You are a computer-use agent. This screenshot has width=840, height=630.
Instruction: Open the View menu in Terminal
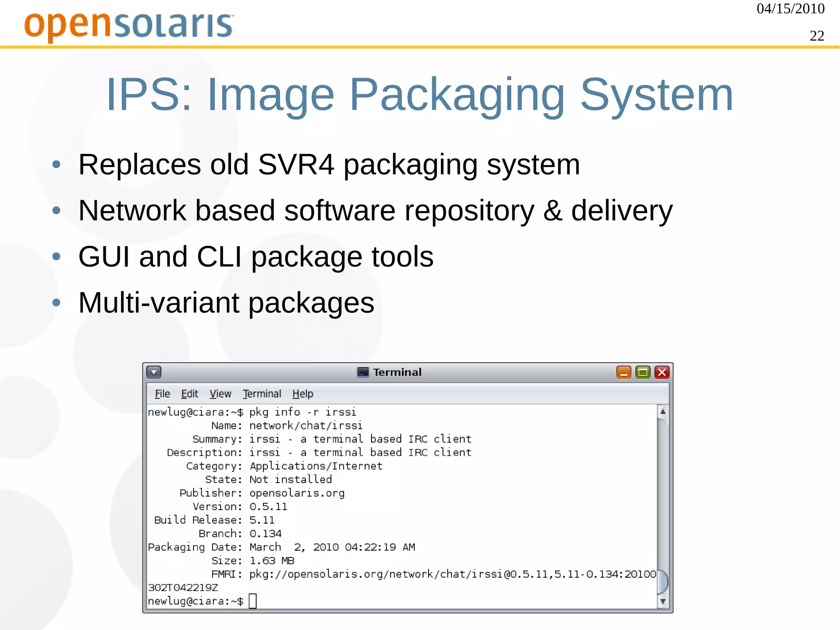[x=220, y=394]
